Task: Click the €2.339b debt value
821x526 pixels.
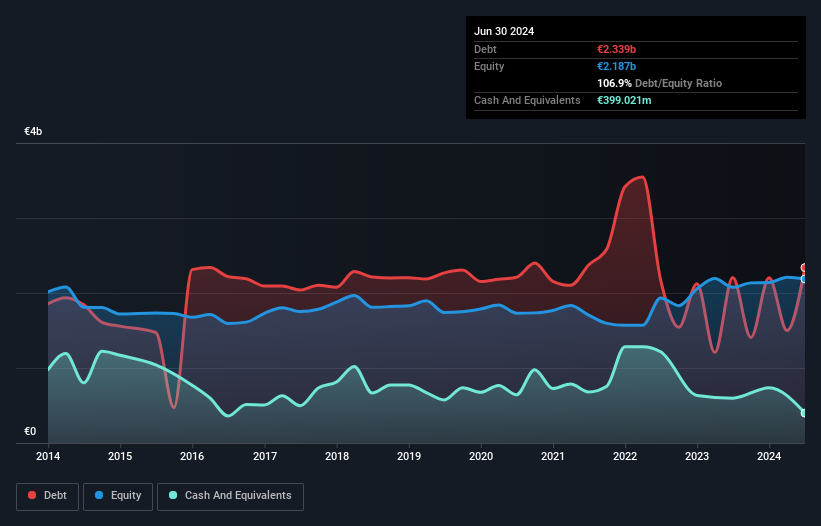Action: [x=616, y=49]
